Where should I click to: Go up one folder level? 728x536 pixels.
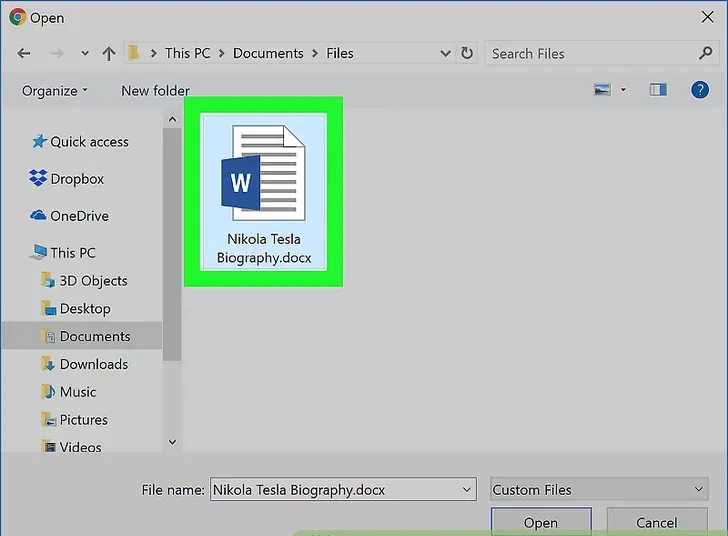(109, 53)
